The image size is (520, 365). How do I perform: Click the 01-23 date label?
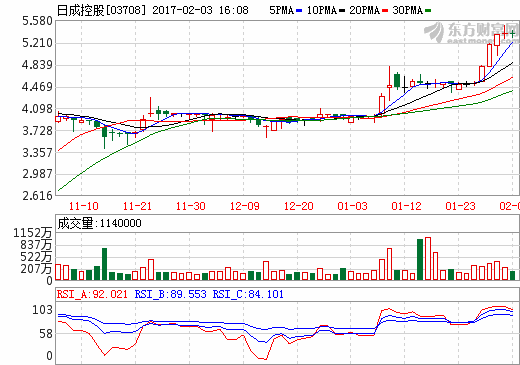tap(460, 206)
